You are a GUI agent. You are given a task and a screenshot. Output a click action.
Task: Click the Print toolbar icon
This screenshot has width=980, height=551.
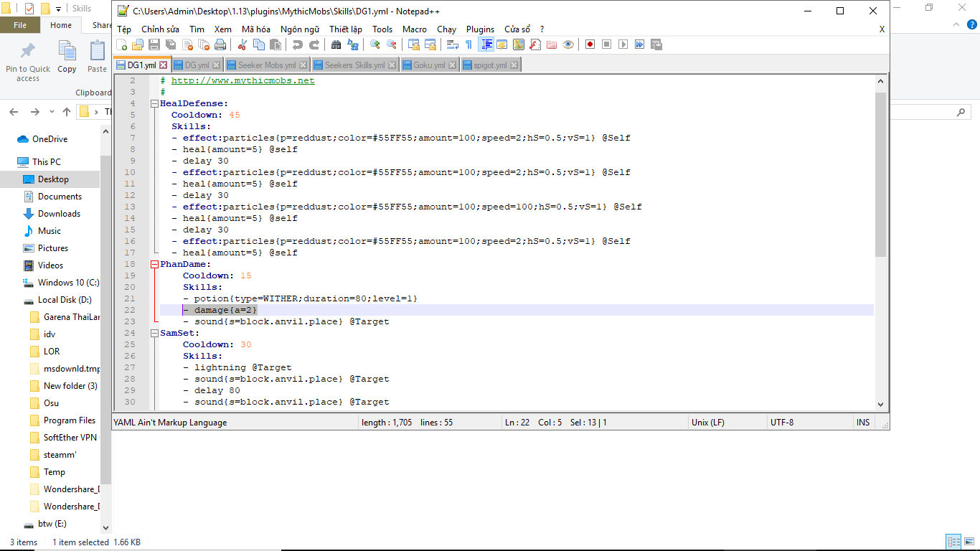(x=220, y=44)
